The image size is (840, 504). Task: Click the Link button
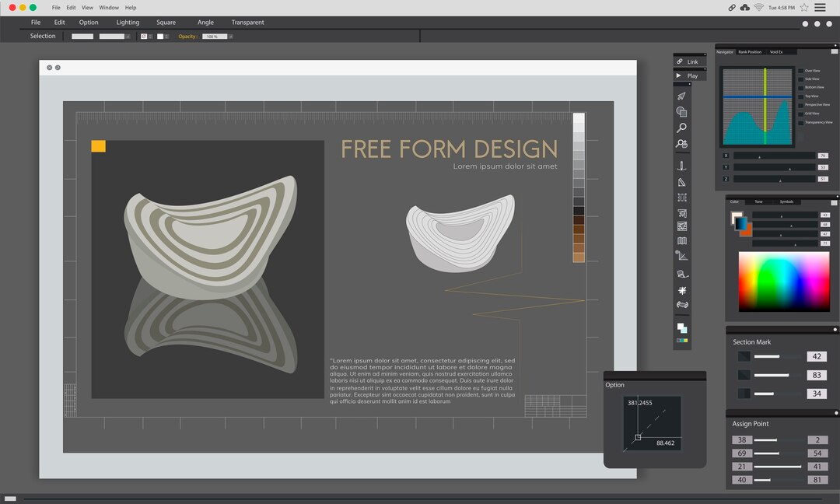690,61
